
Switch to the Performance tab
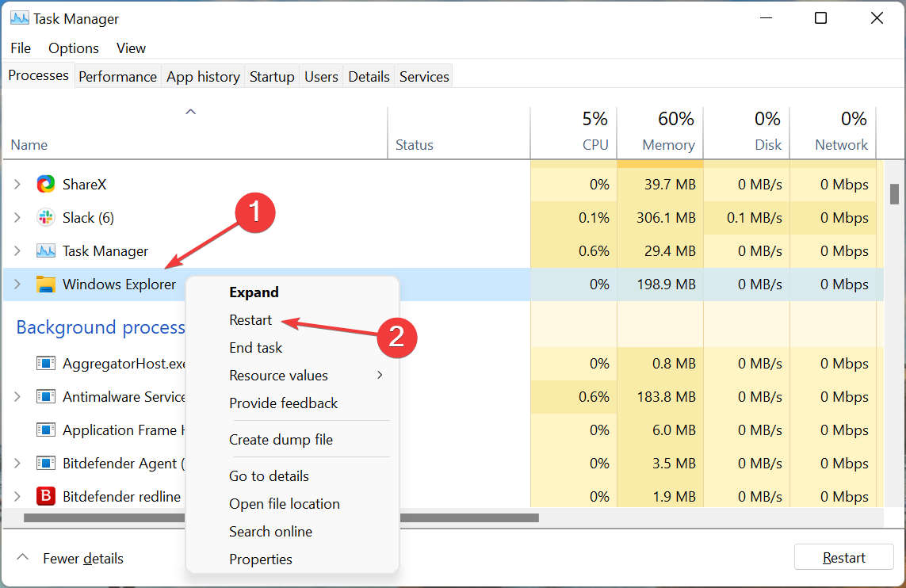pyautogui.click(x=117, y=76)
